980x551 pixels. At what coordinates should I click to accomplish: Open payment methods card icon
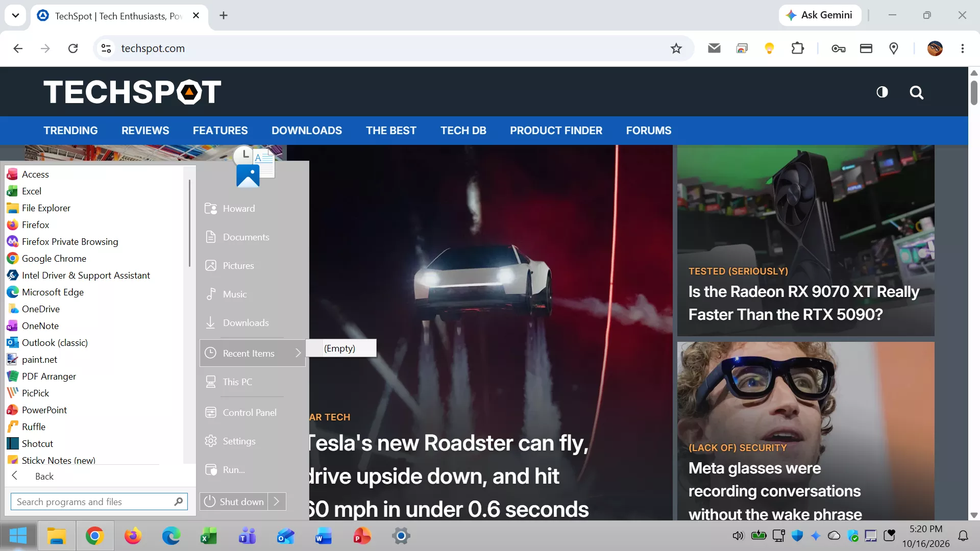[866, 48]
